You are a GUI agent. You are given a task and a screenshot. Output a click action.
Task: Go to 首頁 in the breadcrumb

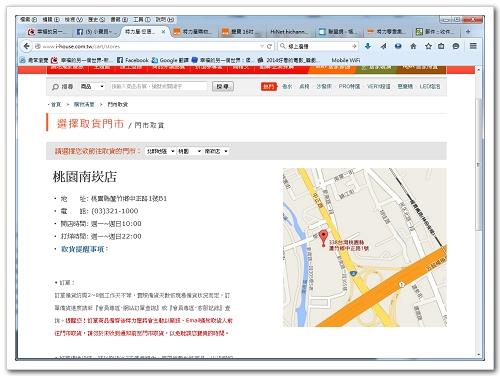coord(56,104)
